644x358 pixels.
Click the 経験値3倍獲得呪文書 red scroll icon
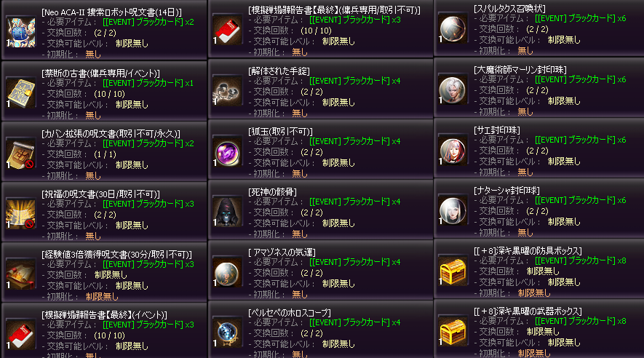[x=20, y=274]
